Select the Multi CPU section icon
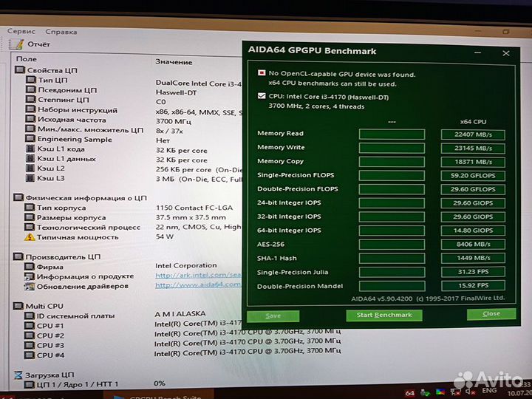This screenshot has width=532, height=399. pyautogui.click(x=18, y=306)
